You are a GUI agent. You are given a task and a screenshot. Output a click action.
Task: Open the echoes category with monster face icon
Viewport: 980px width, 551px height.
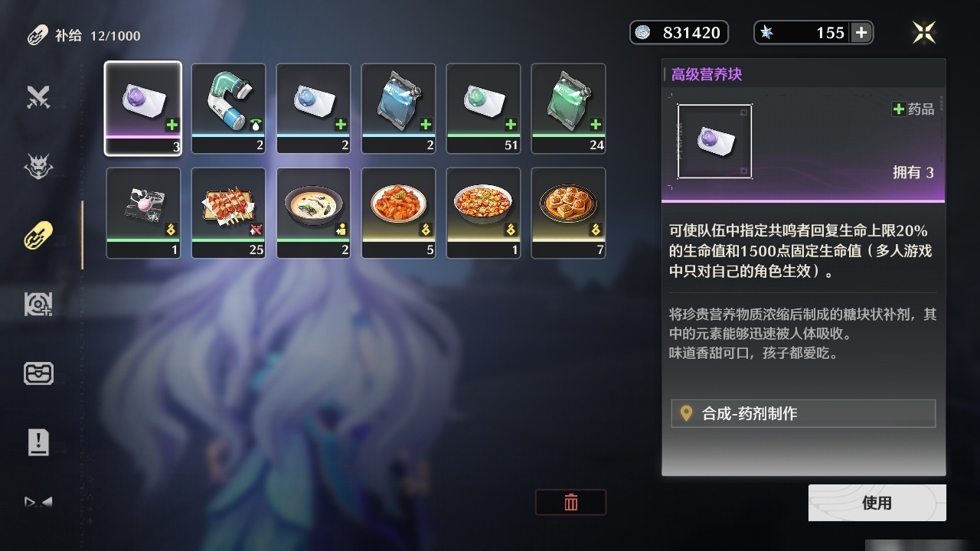click(x=38, y=166)
